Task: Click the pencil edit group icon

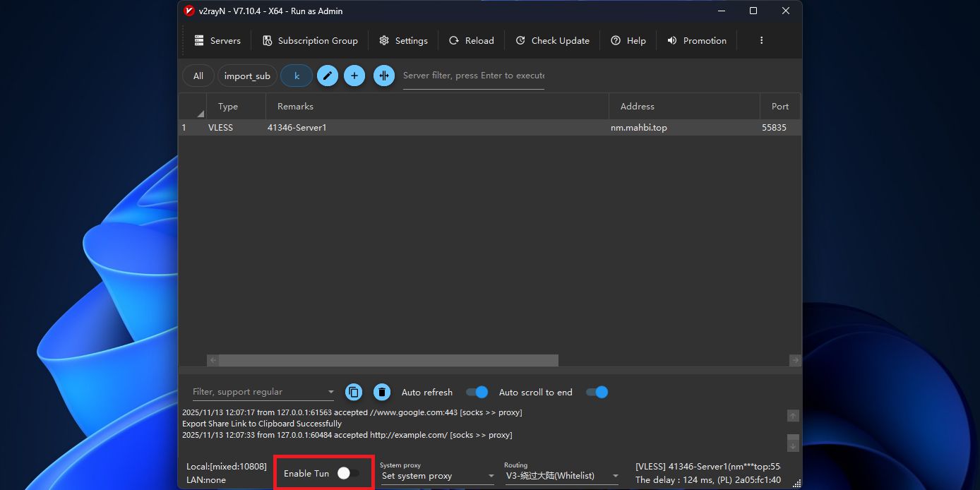Action: pos(328,76)
